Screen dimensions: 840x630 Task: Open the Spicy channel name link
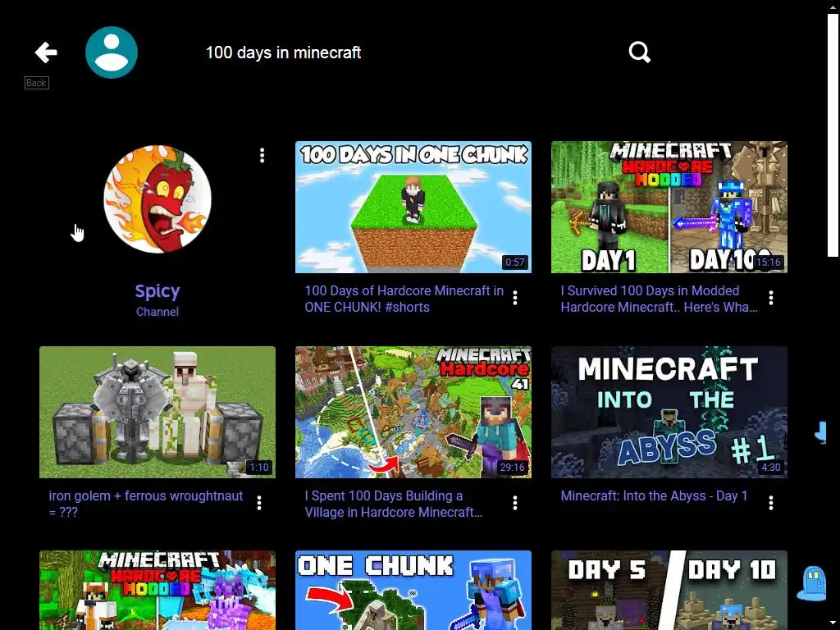pyautogui.click(x=157, y=291)
